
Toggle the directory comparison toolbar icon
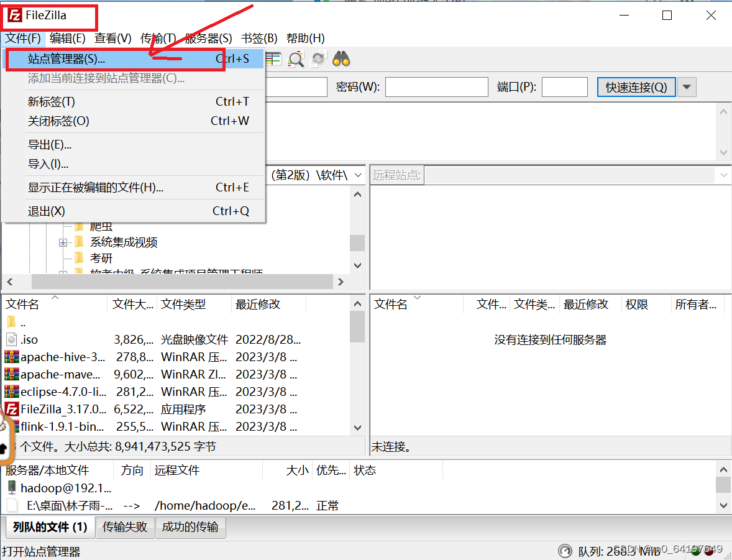pyautogui.click(x=273, y=59)
